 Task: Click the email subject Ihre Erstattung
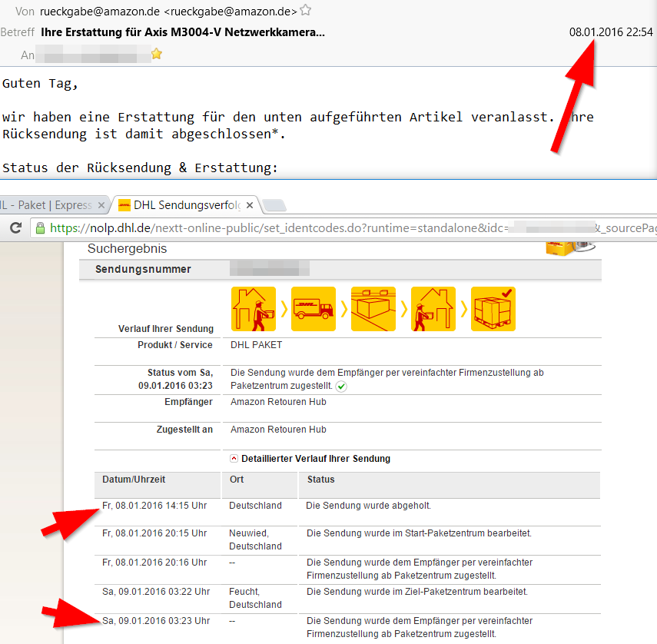click(183, 32)
